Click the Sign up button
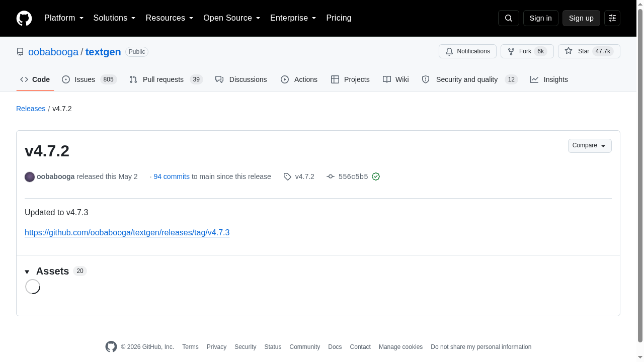 (x=581, y=18)
